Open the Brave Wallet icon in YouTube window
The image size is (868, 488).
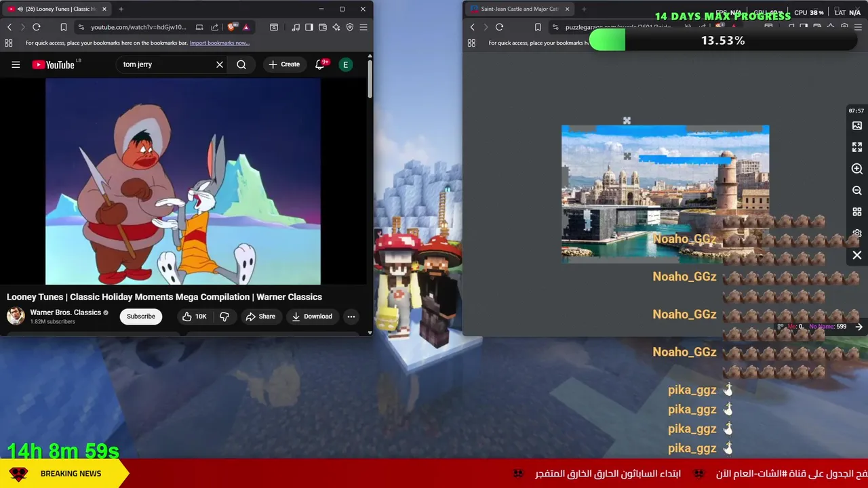click(x=323, y=27)
